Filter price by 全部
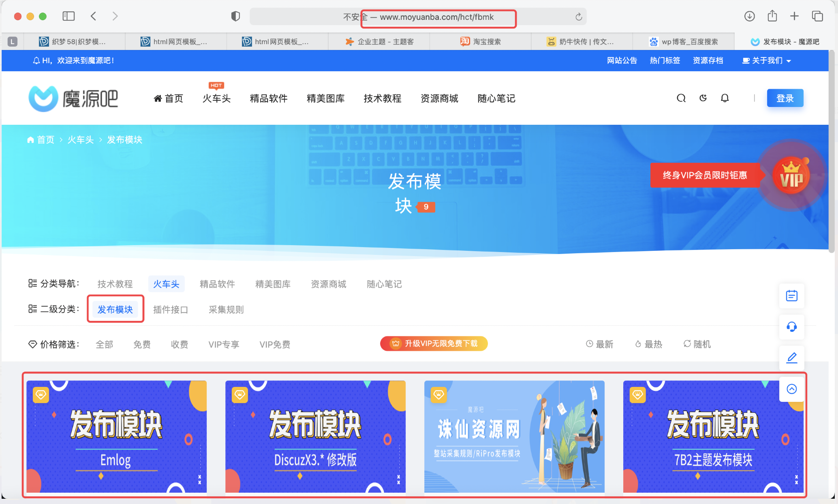Screen dimensions: 838x504 105,344
